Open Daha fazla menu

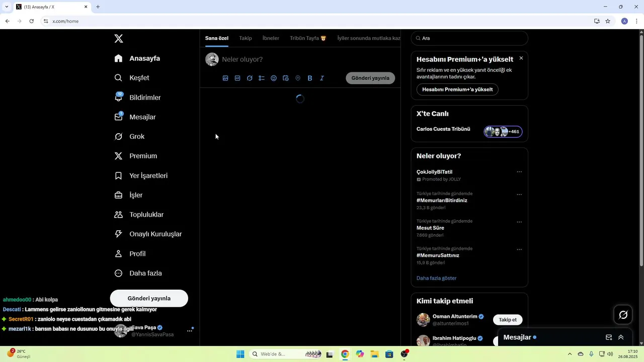coord(138,274)
